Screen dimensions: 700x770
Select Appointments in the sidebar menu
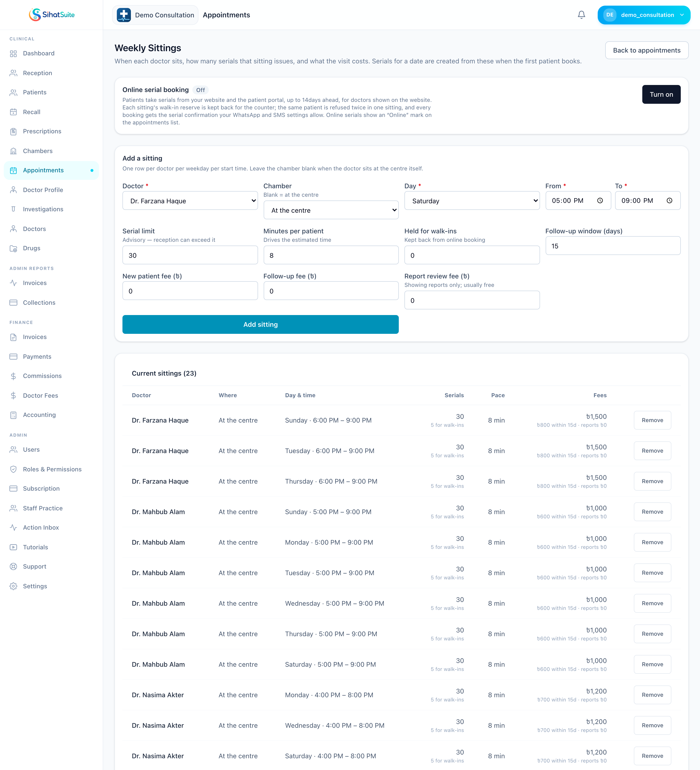[51, 170]
